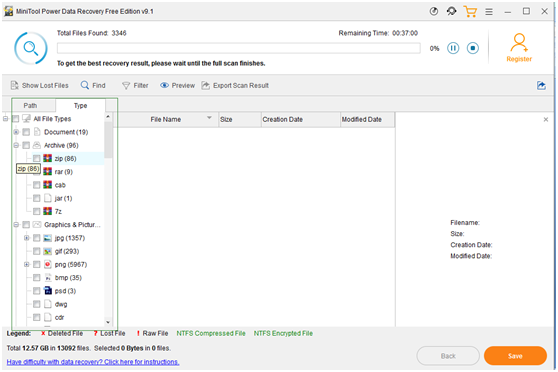The width and height of the screenshot is (558, 372).
Task: Click the support headset icon in title bar
Action: pyautogui.click(x=451, y=11)
